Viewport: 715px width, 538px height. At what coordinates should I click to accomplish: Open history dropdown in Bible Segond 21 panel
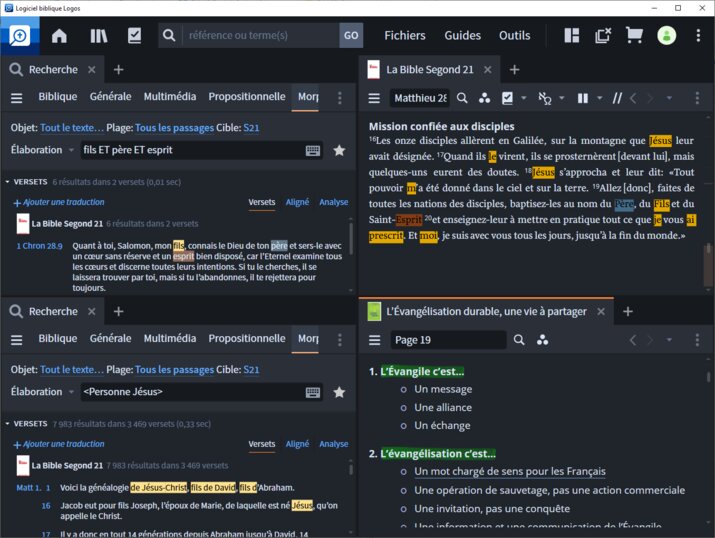tap(669, 98)
